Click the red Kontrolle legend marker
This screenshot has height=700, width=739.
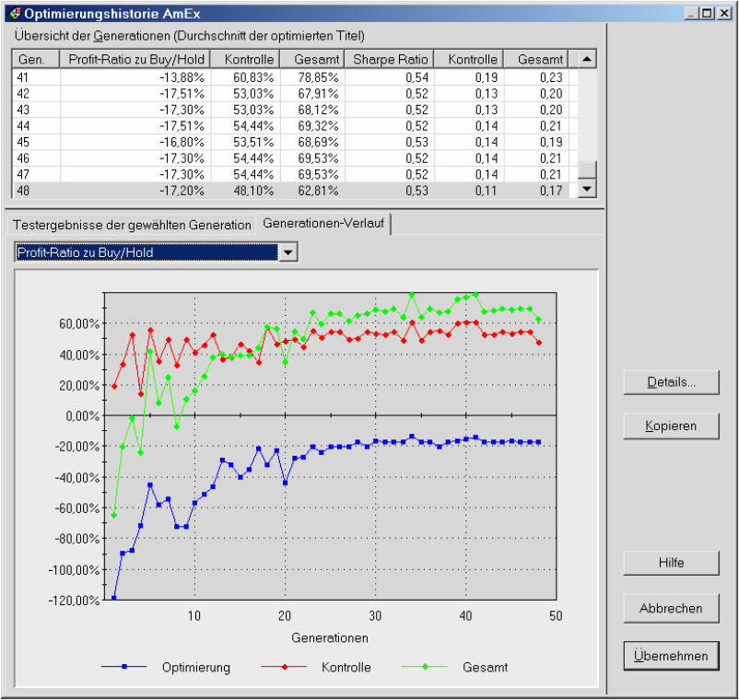[x=283, y=668]
